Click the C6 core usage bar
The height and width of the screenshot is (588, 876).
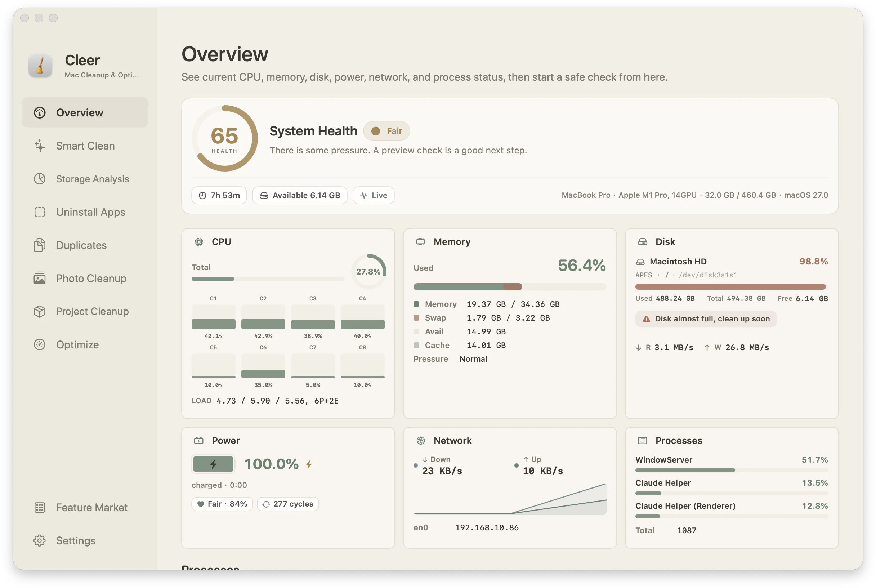(x=263, y=366)
